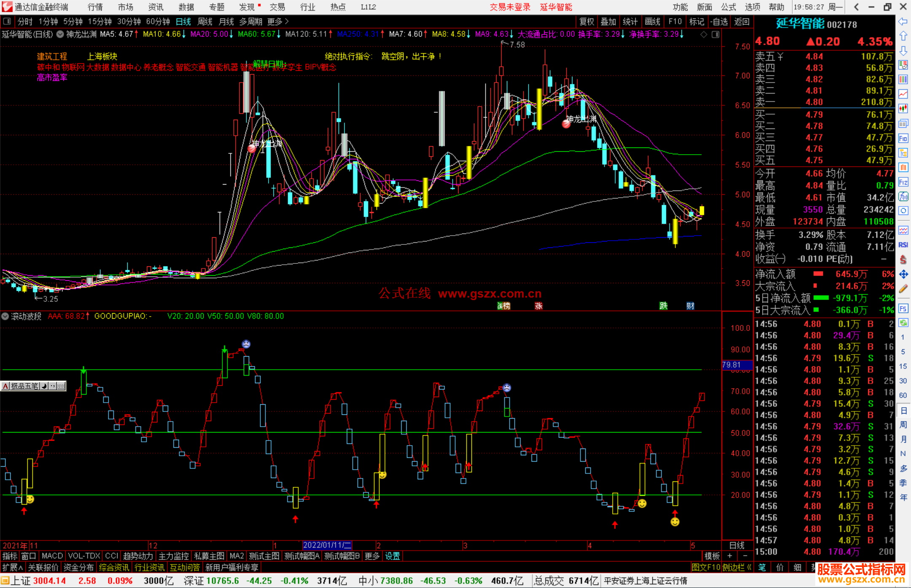
Task: Click the F12 sidebar icon
Action: coord(903,182)
